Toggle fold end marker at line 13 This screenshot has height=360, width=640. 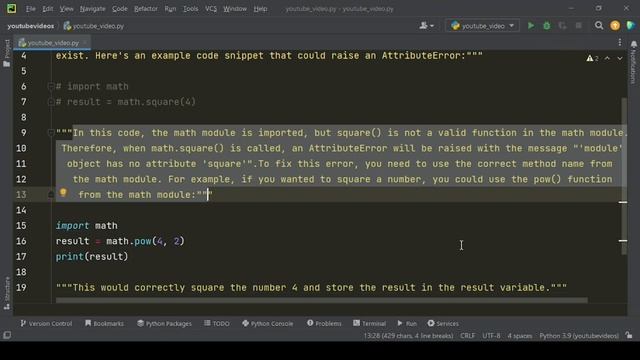51,195
